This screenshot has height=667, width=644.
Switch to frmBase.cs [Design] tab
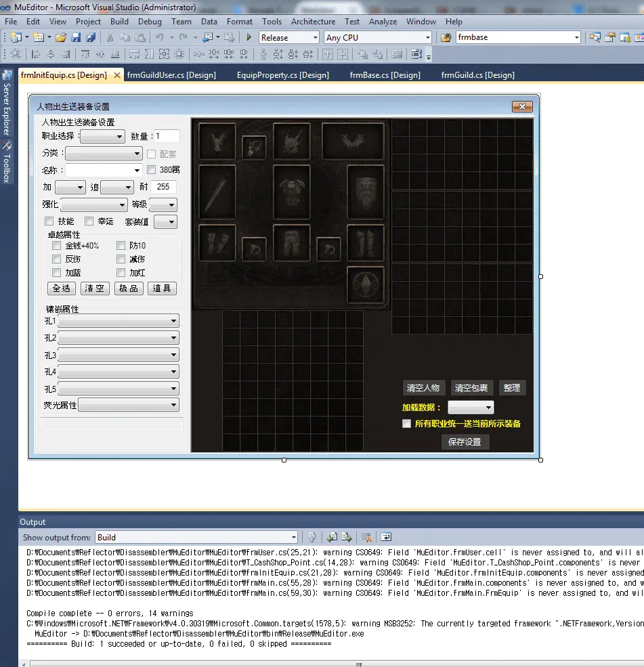[385, 75]
